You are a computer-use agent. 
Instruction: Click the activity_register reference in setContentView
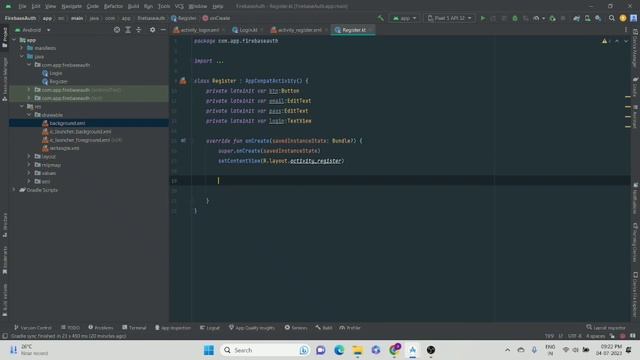pos(316,161)
